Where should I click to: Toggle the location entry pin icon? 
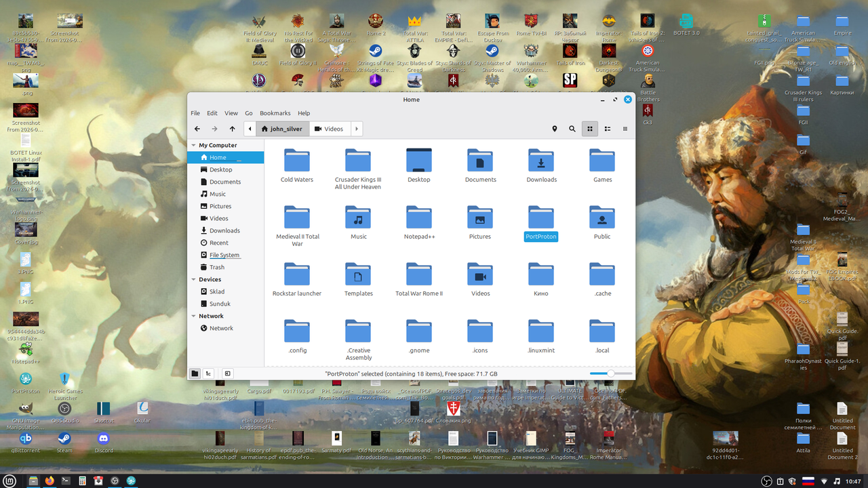pyautogui.click(x=555, y=129)
